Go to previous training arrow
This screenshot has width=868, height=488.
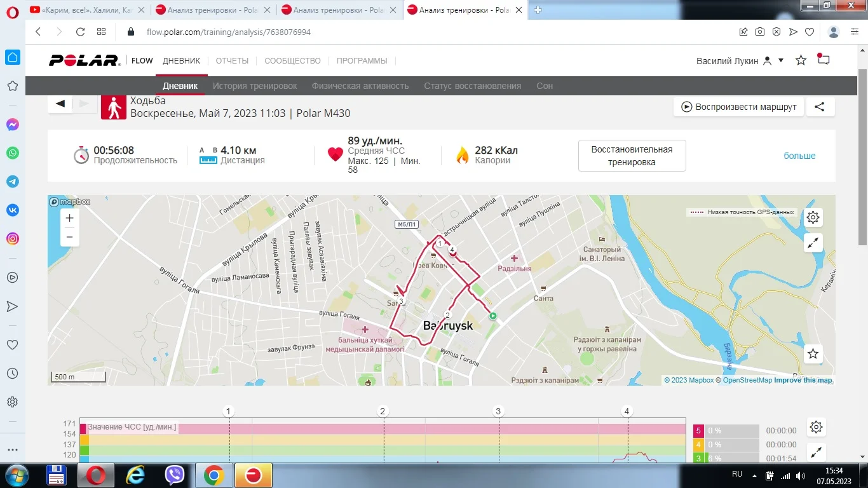tap(60, 104)
